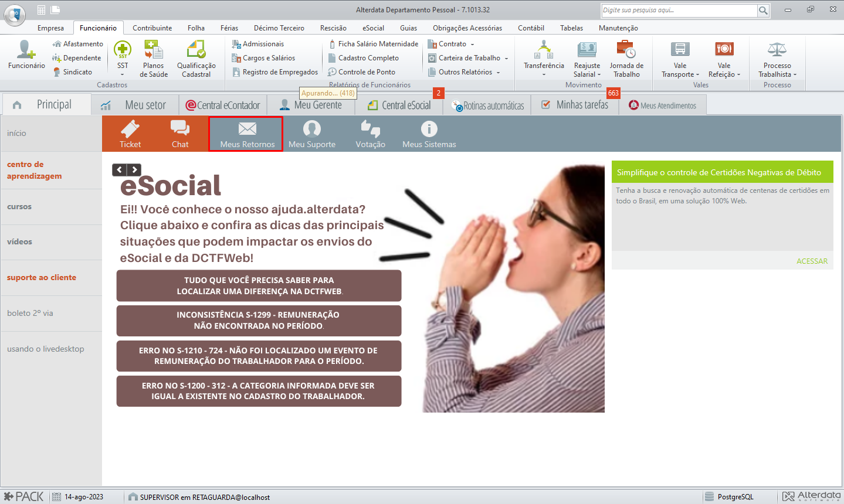844x504 pixels.
Task: Click Erro no S-1200 - 312 button
Action: tap(259, 391)
